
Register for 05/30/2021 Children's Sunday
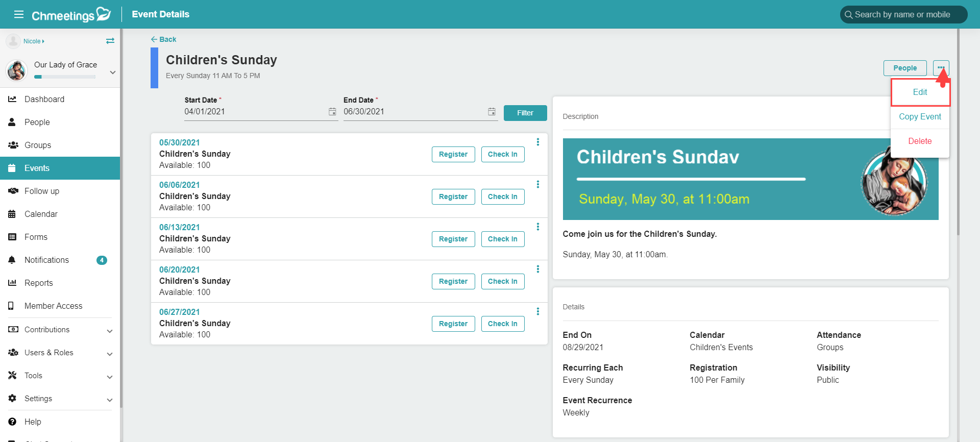(453, 154)
